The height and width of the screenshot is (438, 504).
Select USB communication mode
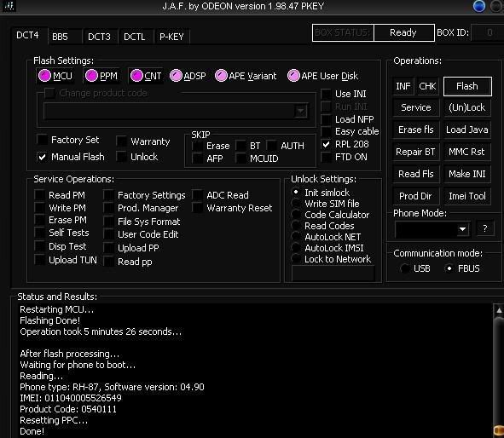tap(405, 268)
